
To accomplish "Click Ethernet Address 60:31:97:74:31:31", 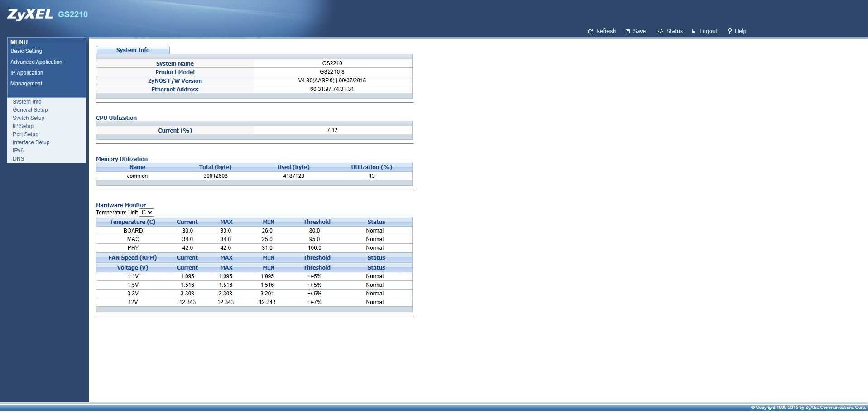I will click(332, 89).
